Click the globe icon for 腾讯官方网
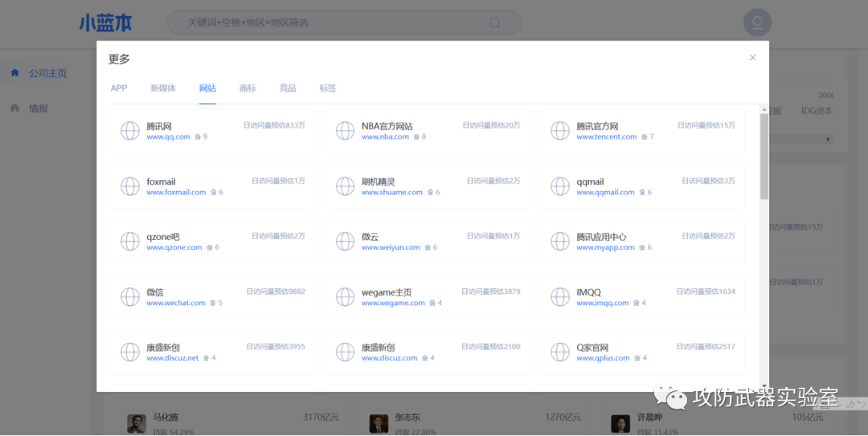 tap(559, 131)
